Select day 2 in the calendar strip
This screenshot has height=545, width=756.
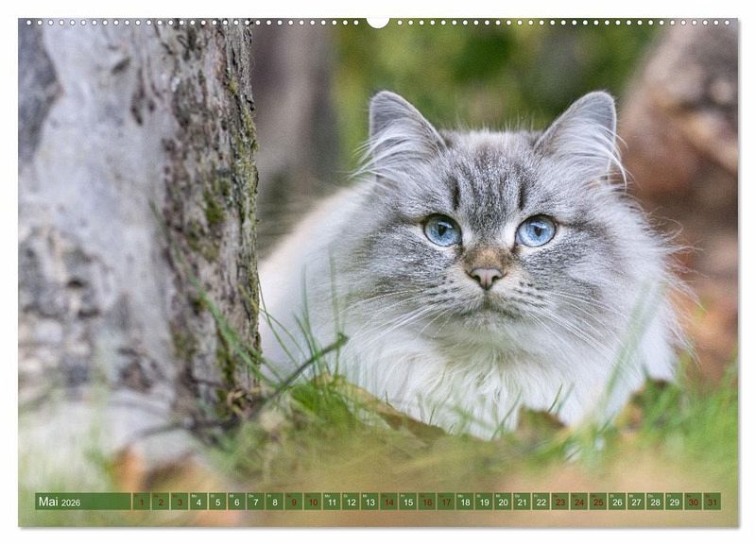pos(161,502)
